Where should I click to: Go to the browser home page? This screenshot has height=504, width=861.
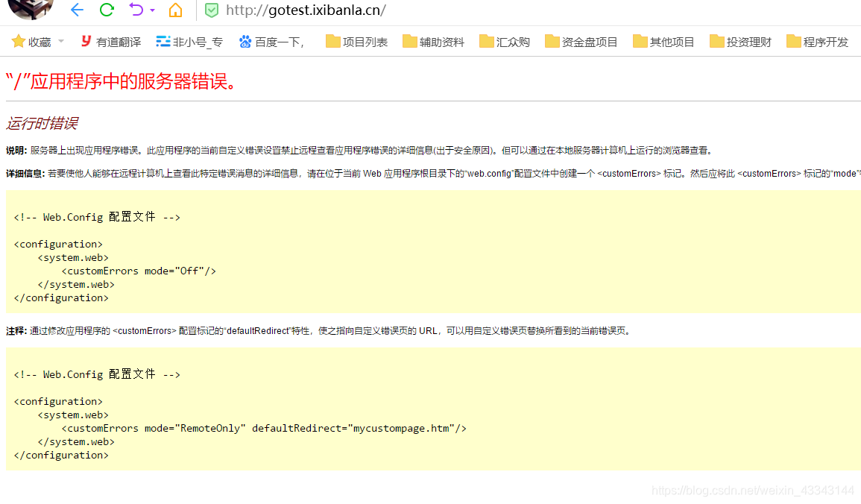coord(175,10)
